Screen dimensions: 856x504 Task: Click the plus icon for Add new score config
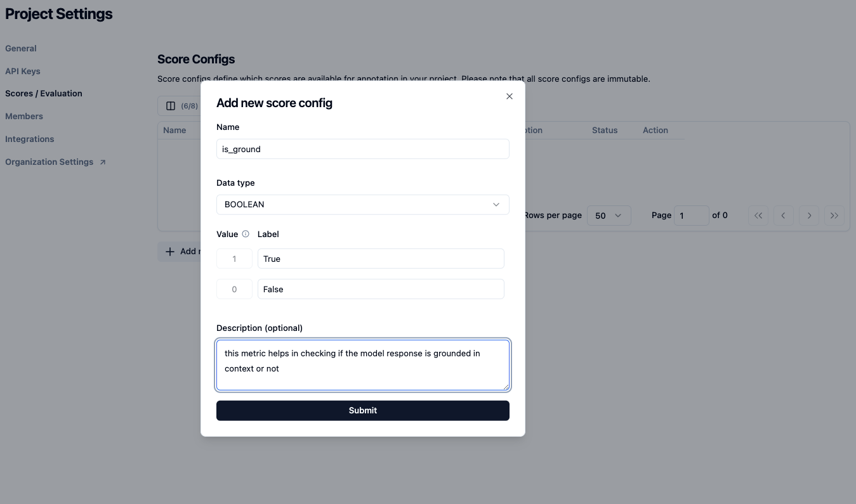pos(170,252)
